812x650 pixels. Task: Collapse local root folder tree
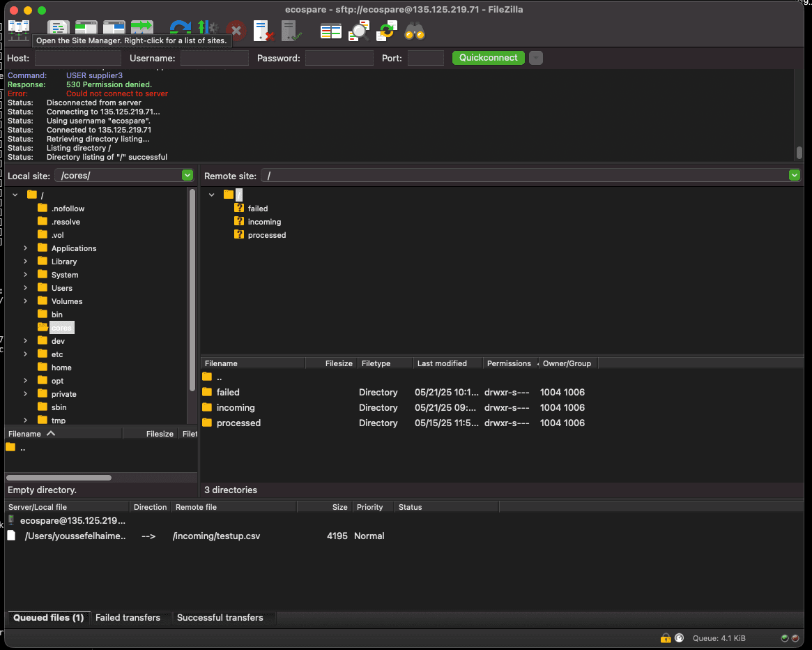tap(15, 195)
